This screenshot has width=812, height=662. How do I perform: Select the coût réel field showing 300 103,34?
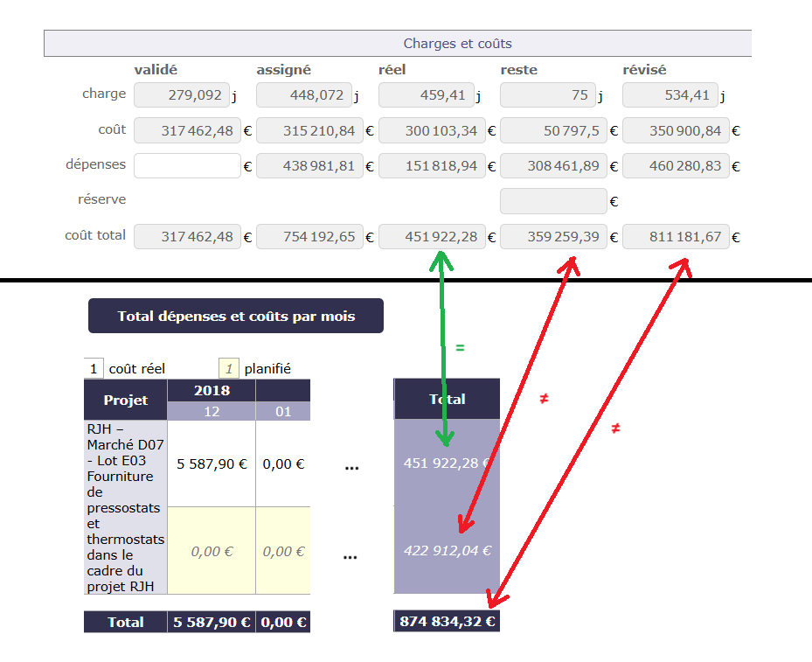point(431,130)
